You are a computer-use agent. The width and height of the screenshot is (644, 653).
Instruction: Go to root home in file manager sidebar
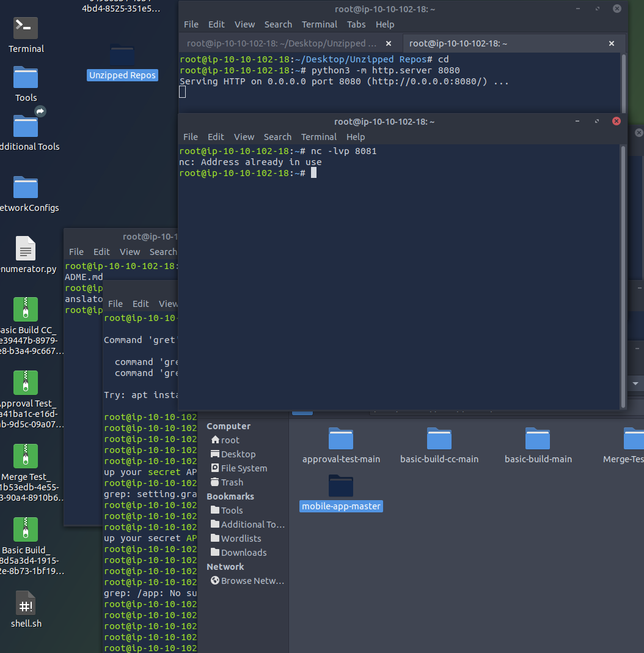click(225, 440)
